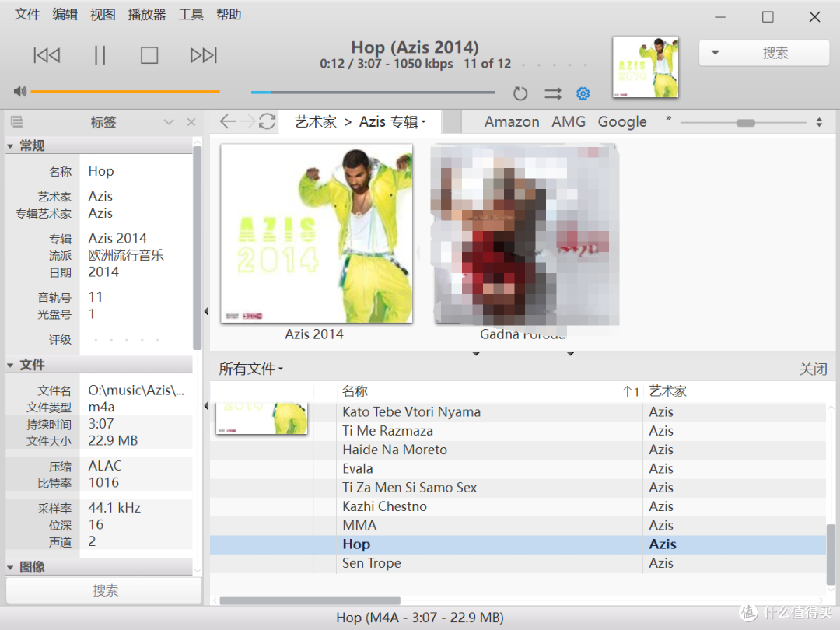
Task: Open the 编辑 menu
Action: 65,15
